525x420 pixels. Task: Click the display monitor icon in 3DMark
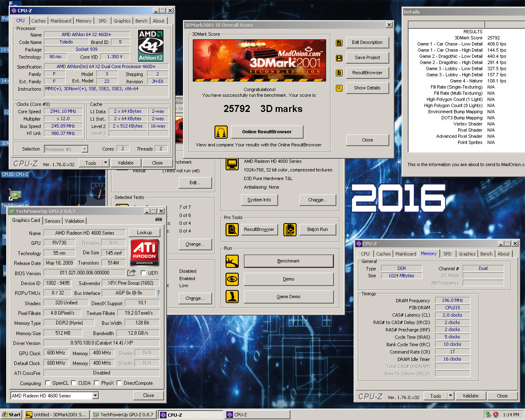click(x=232, y=164)
